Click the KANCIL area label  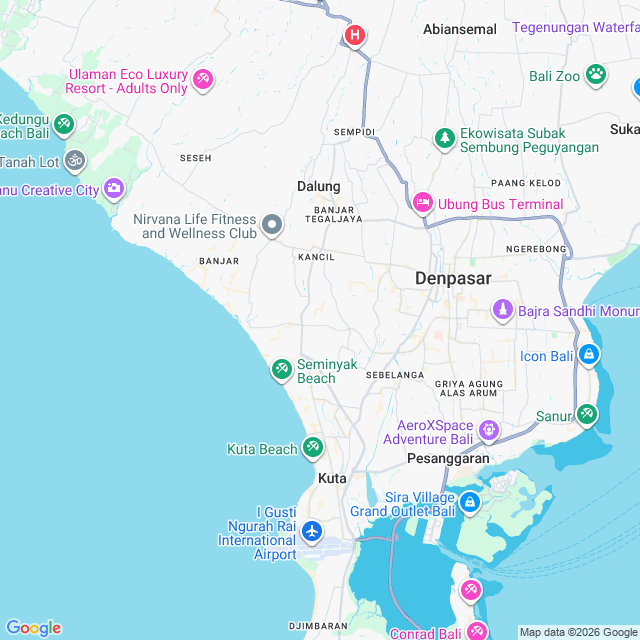pyautogui.click(x=316, y=257)
